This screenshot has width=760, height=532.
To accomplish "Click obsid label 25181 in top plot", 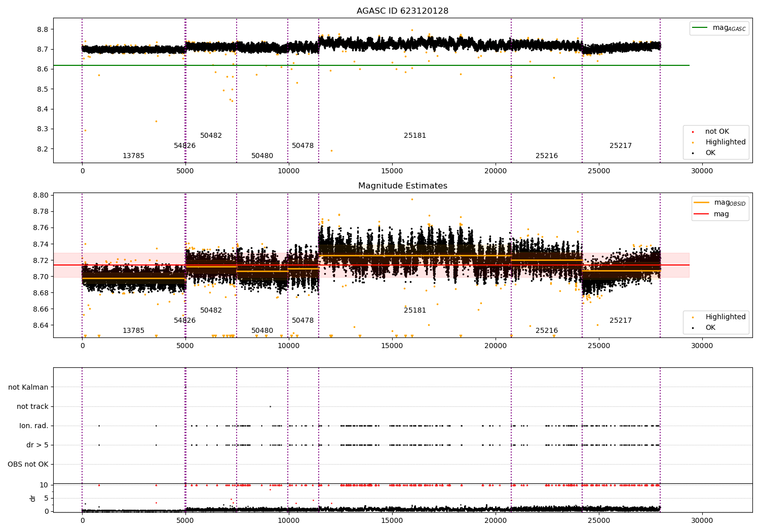I will (415, 136).
